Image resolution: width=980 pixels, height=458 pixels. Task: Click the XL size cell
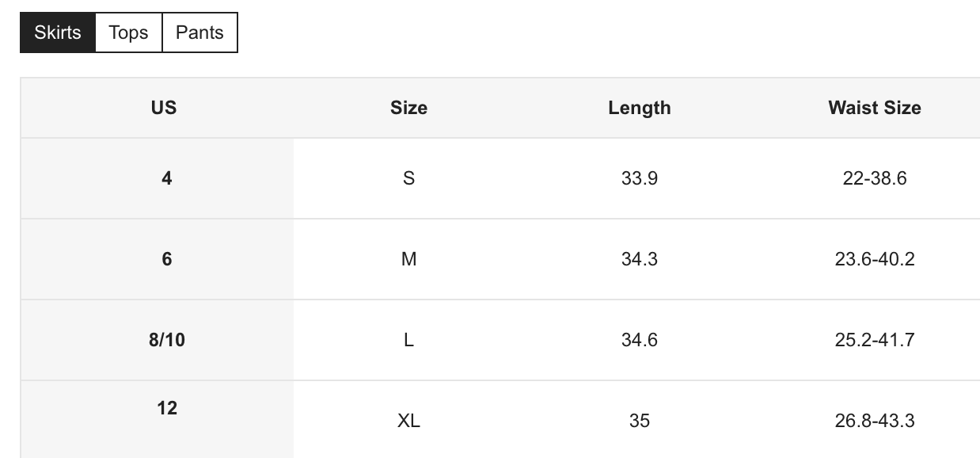[x=408, y=420]
